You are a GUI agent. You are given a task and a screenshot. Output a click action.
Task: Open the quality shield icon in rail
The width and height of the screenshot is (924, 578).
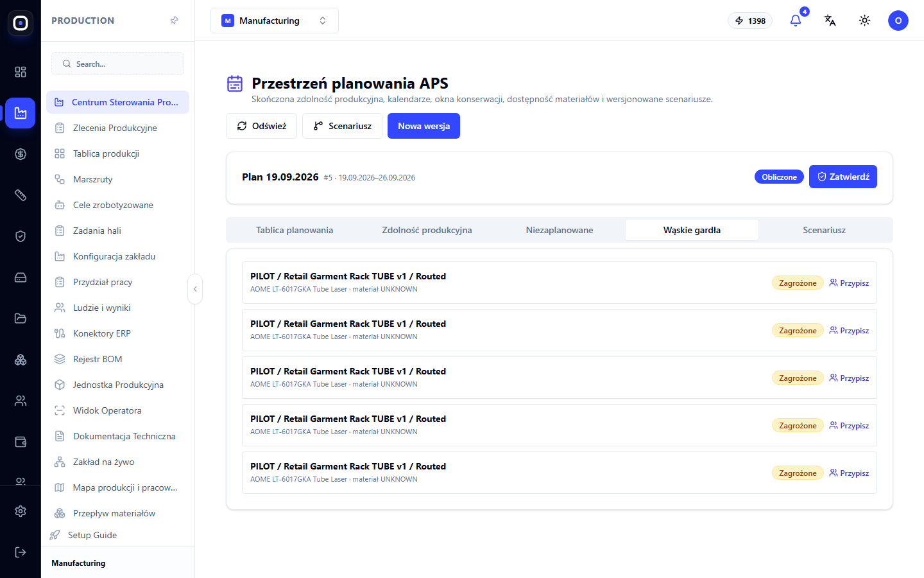[21, 236]
